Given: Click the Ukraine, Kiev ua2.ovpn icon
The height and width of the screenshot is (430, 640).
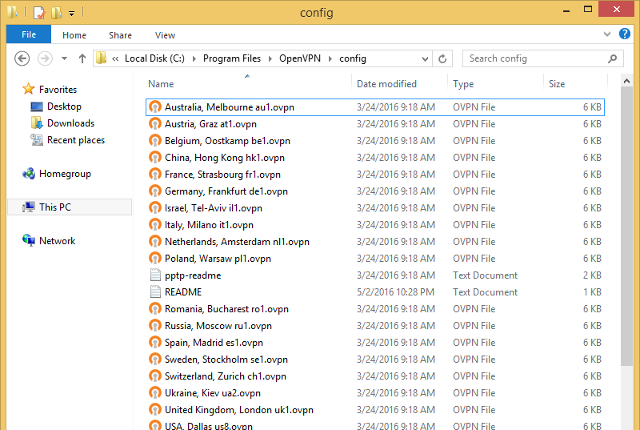Looking at the screenshot, I should tap(155, 392).
